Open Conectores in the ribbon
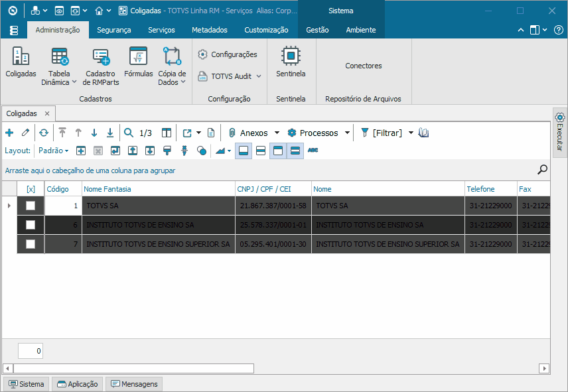Viewport: 568px width, 392px height. pyautogui.click(x=364, y=66)
